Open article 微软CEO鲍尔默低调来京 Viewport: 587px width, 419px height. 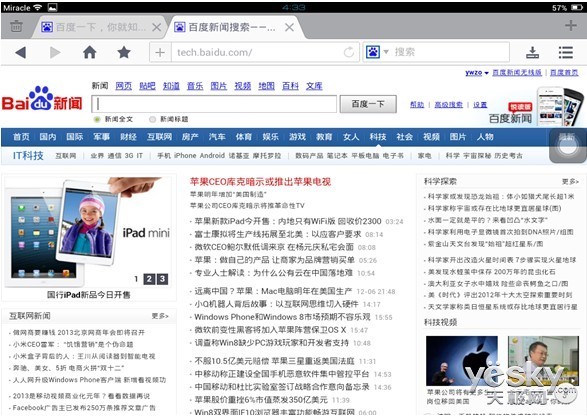coord(274,247)
